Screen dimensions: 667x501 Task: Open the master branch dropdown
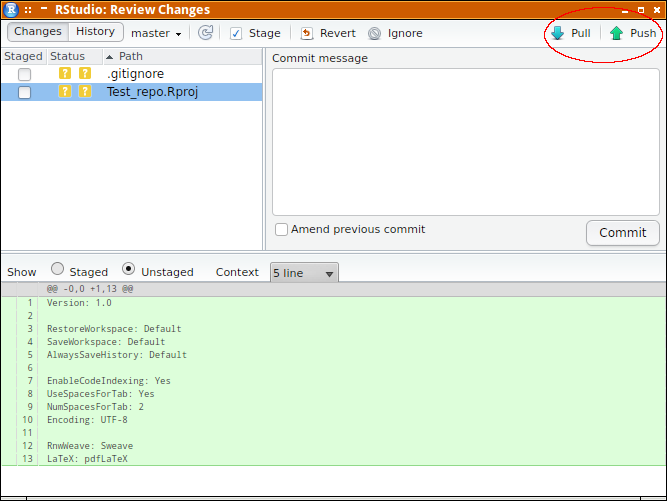(x=156, y=33)
